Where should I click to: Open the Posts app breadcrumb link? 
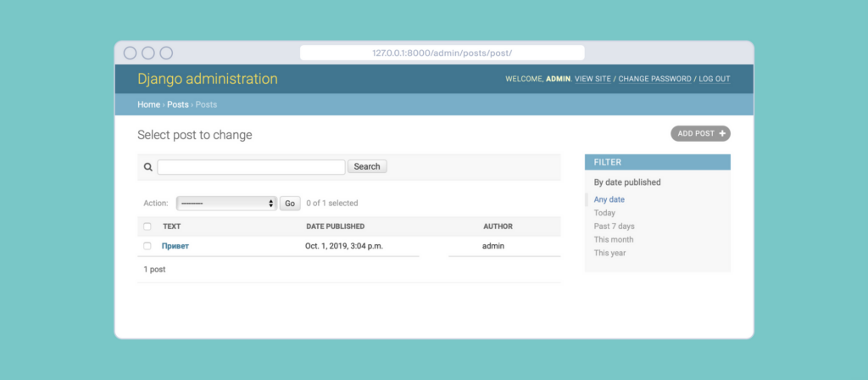coord(177,104)
